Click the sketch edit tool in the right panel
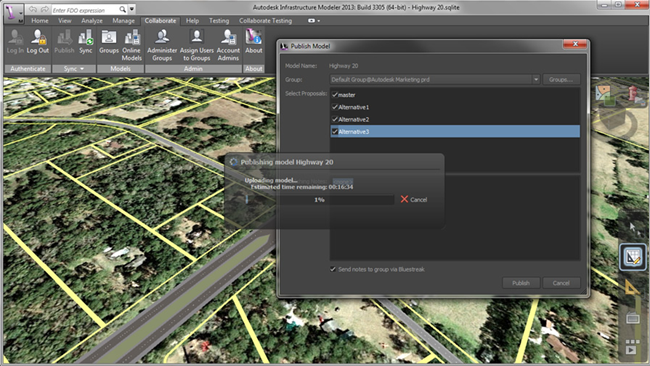Viewport: 650px width, 366px height. 633,257
